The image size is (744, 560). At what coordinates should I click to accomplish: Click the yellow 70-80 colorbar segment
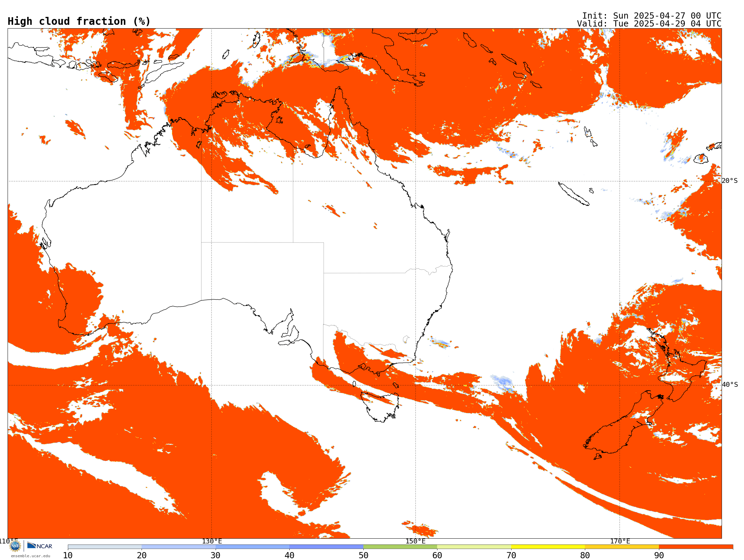548,547
